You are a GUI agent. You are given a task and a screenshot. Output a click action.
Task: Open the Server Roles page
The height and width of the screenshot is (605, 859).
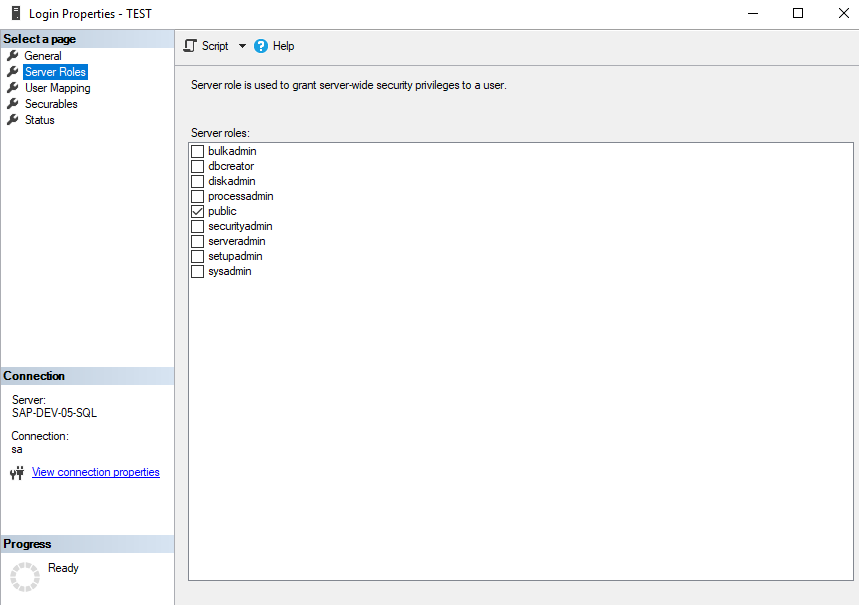click(x=55, y=72)
